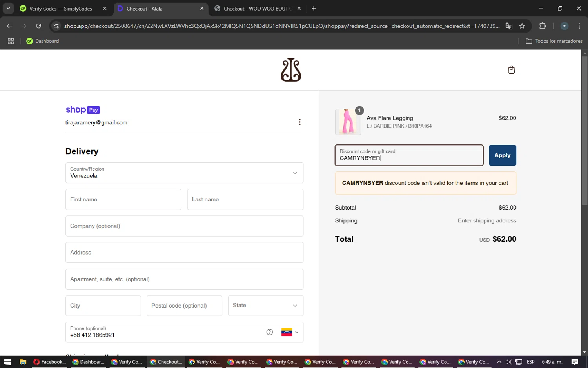588x368 pixels.
Task: Open the Dashboard bookmark
Action: coord(42,41)
